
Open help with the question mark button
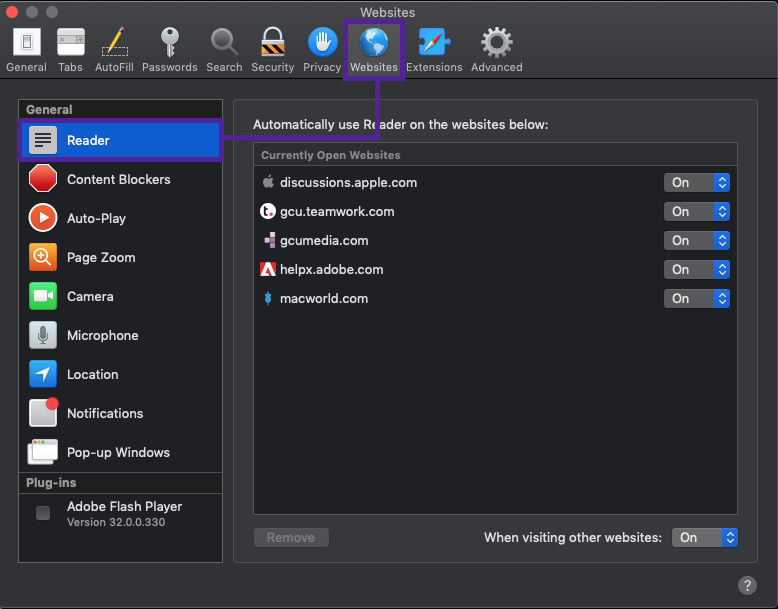click(747, 585)
